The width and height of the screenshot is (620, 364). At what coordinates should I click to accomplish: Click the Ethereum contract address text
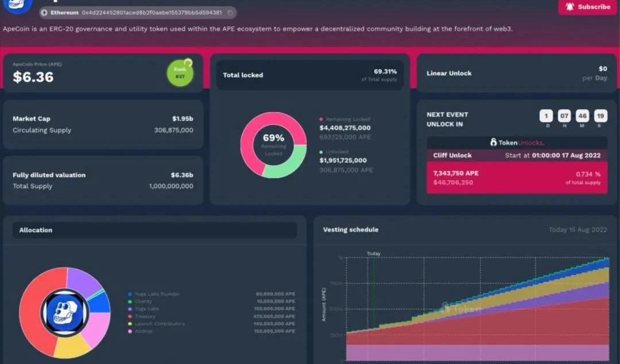click(x=152, y=13)
